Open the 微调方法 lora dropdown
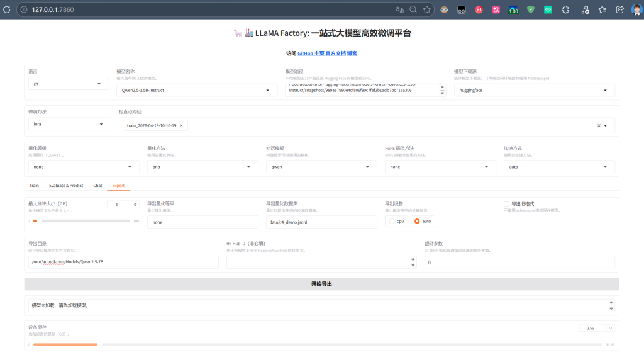644x357 pixels. coord(69,124)
